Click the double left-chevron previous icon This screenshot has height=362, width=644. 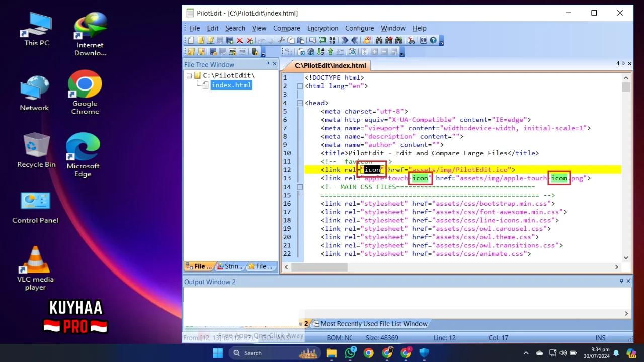pos(354,40)
